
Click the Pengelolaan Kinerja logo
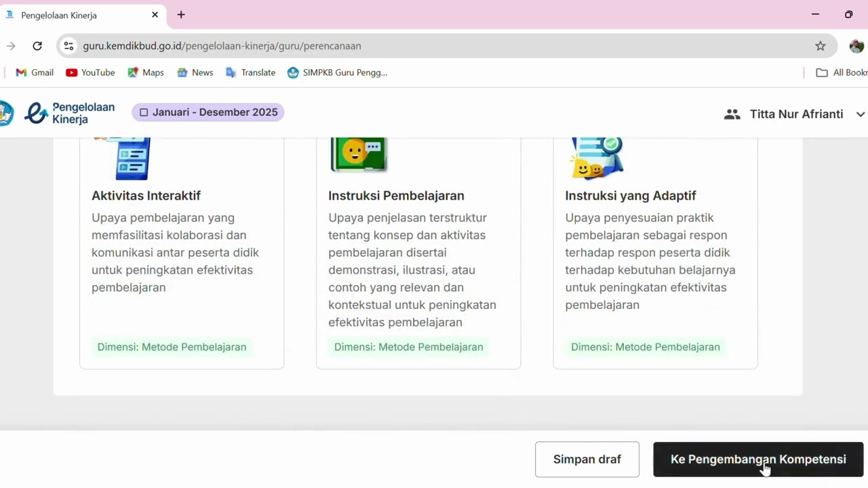[69, 113]
